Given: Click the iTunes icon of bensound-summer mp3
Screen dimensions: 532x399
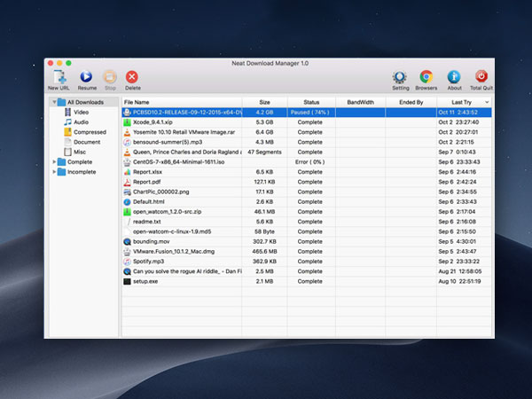Looking at the screenshot, I should click(x=127, y=142).
